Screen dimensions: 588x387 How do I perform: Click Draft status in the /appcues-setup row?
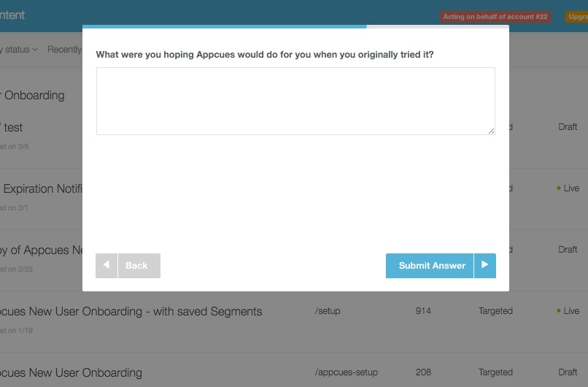coord(568,372)
